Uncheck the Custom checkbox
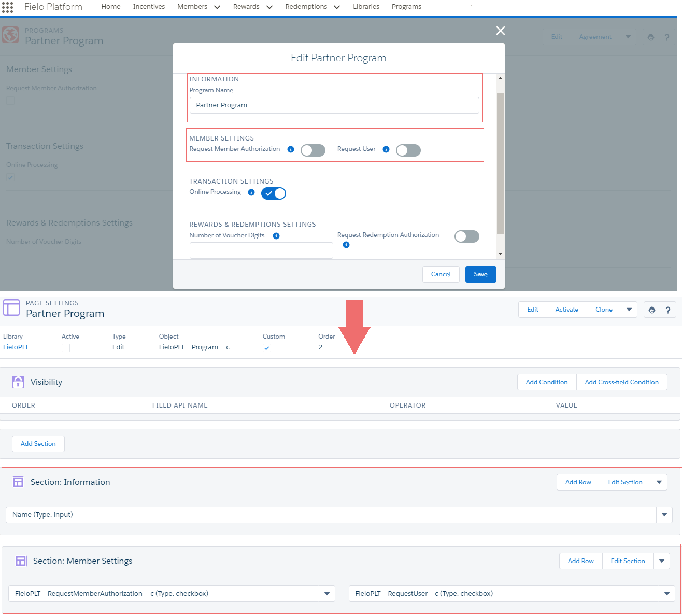682x616 pixels. point(267,348)
